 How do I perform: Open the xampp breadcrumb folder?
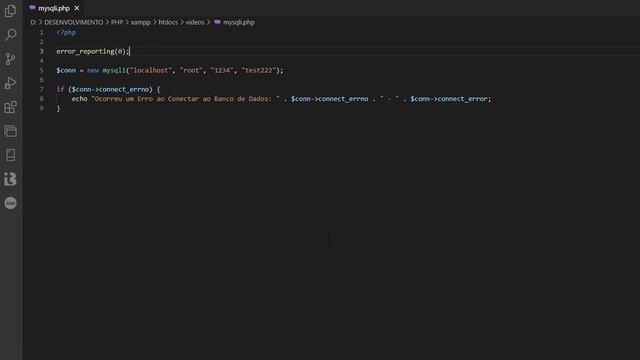tap(141, 22)
